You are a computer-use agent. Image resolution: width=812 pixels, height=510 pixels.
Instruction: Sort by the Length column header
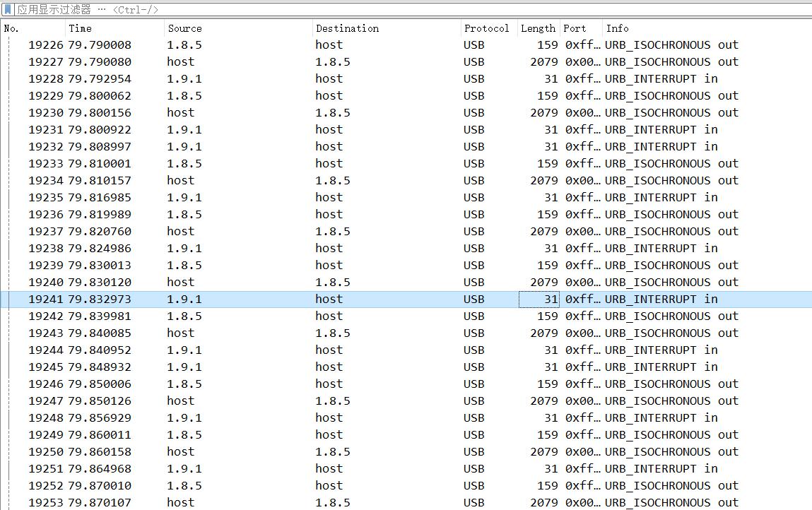point(539,28)
